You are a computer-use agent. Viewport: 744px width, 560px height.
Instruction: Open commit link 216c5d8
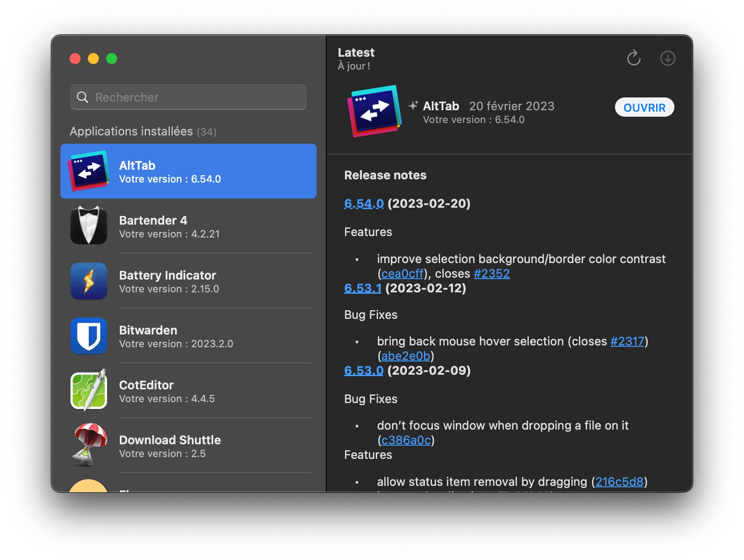[x=620, y=482]
